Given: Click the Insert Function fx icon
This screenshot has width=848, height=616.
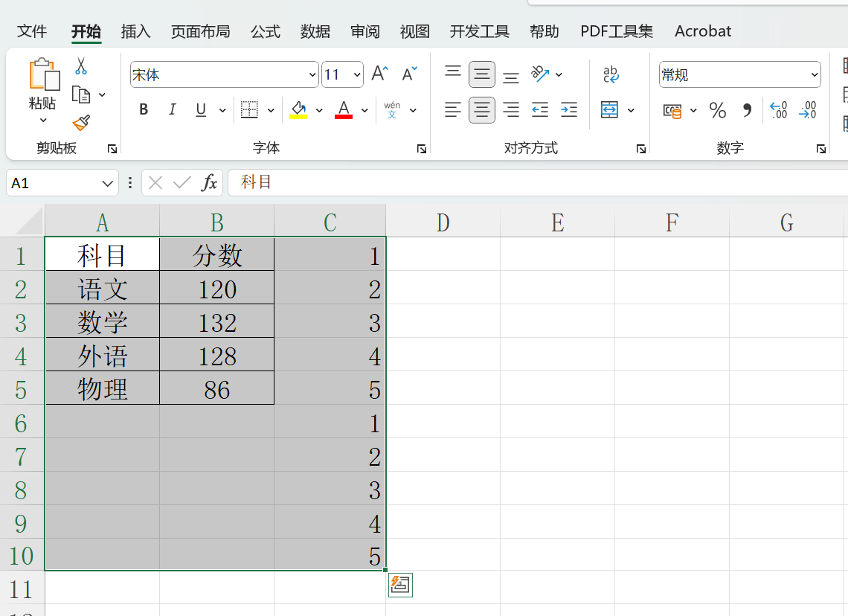Looking at the screenshot, I should 209,183.
